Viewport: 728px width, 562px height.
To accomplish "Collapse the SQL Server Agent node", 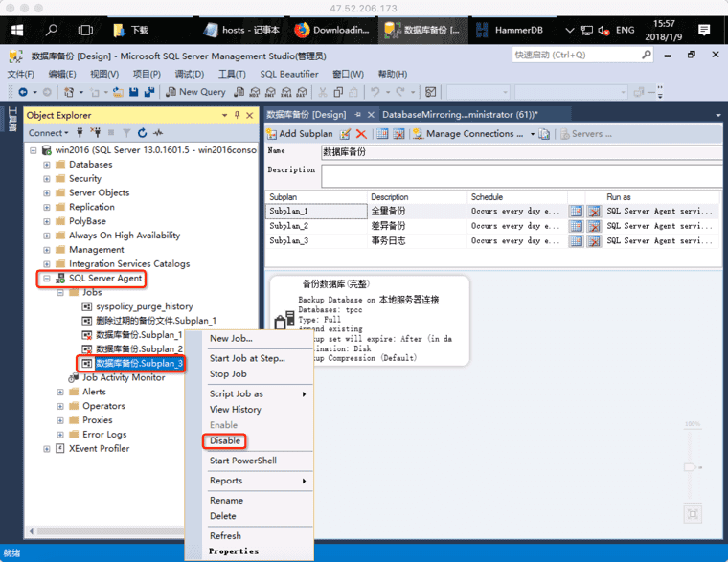I will 46,279.
